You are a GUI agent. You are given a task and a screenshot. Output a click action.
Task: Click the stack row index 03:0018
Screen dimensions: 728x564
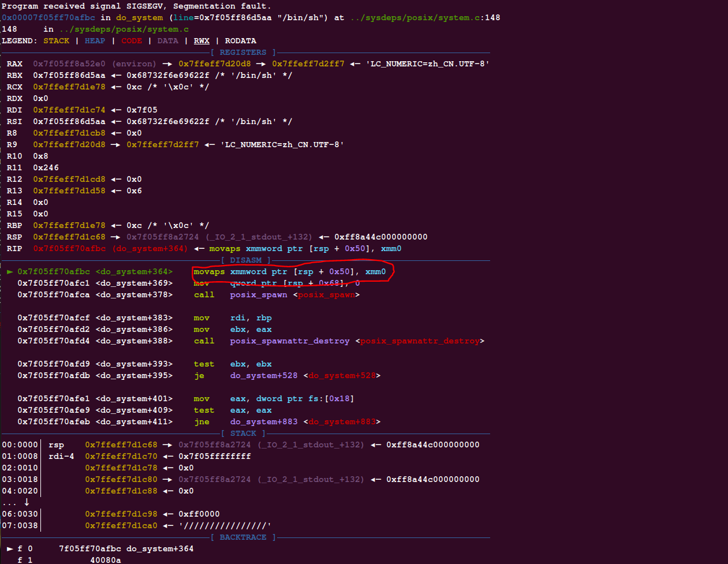click(20, 480)
